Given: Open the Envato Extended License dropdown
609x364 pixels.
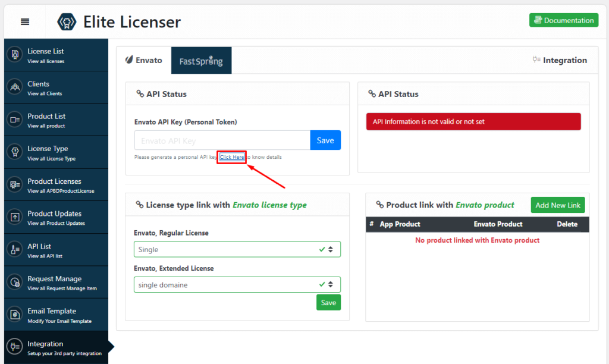Looking at the screenshot, I should pos(237,285).
